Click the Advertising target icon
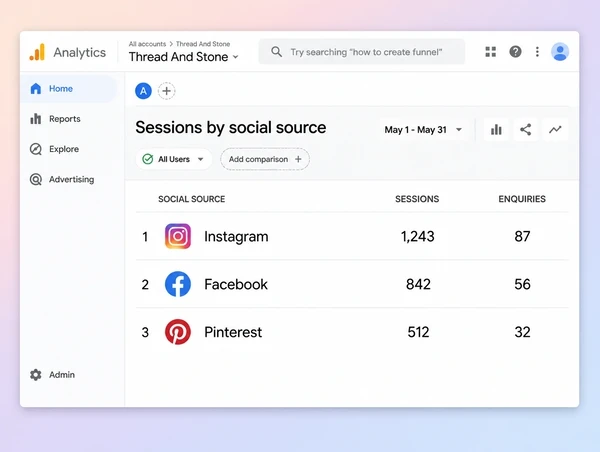The width and height of the screenshot is (600, 452). coord(36,179)
